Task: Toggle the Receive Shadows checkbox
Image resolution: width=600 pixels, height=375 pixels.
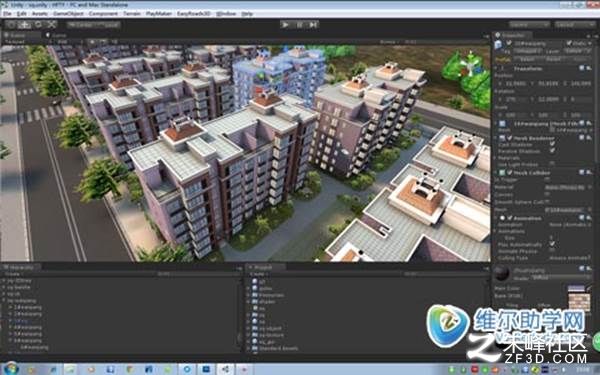Action: coord(552,151)
